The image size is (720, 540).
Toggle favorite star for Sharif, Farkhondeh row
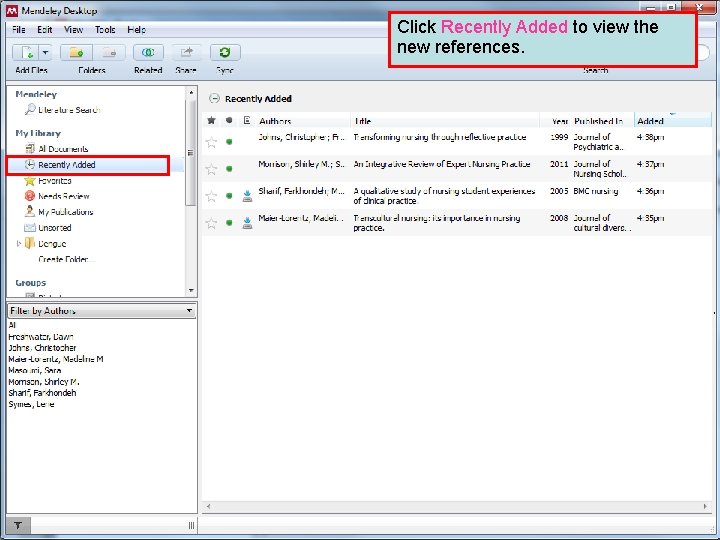tap(211, 196)
